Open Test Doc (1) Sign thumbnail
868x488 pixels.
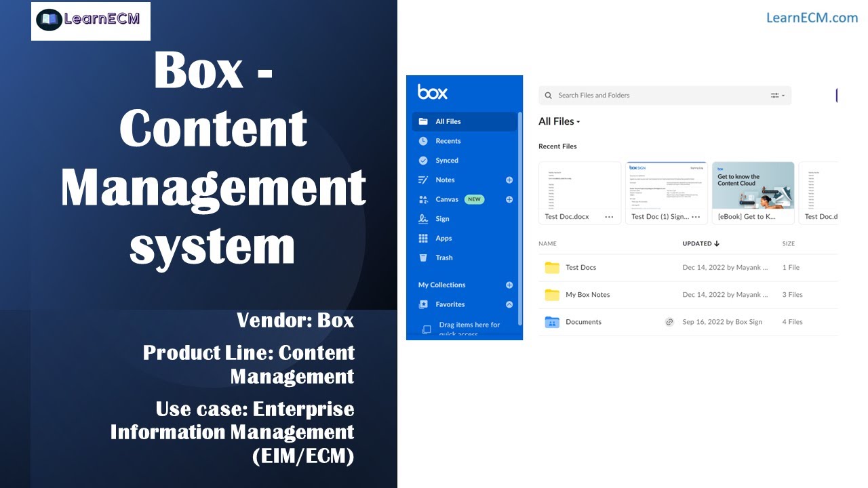click(x=667, y=185)
